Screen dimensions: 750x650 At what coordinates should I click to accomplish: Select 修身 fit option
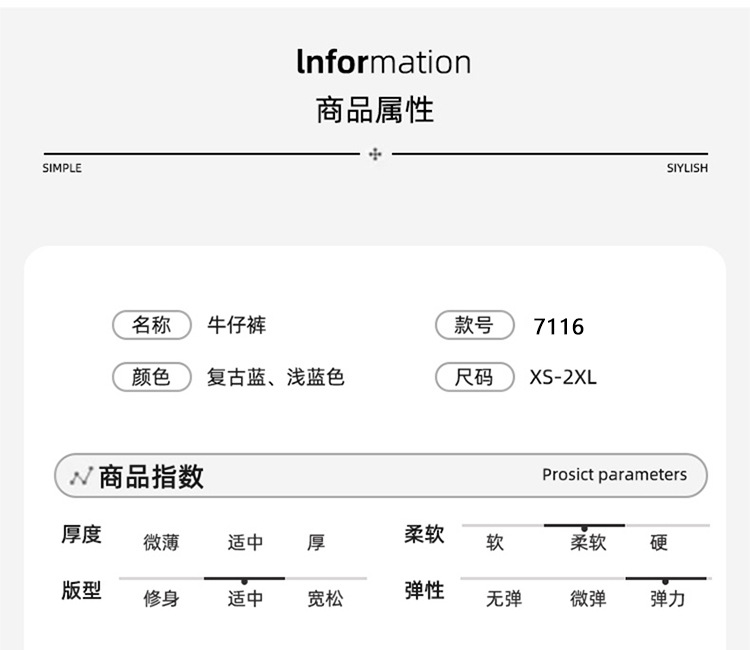coord(161,599)
